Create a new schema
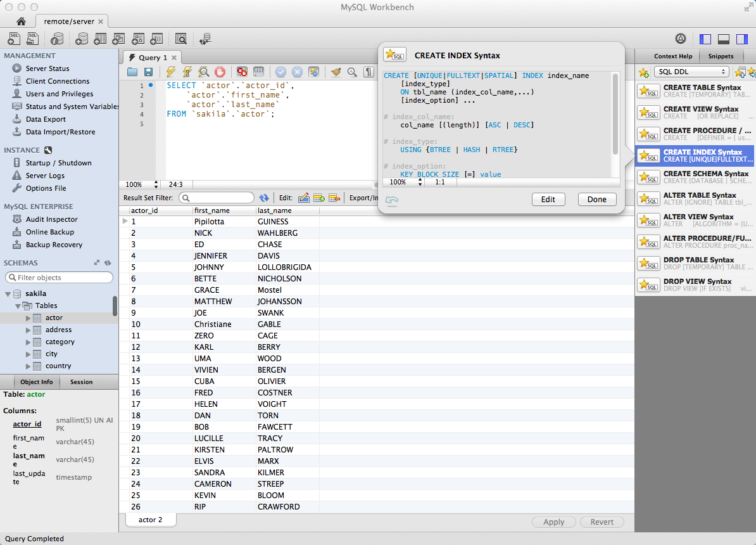This screenshot has height=545, width=756. [83, 39]
